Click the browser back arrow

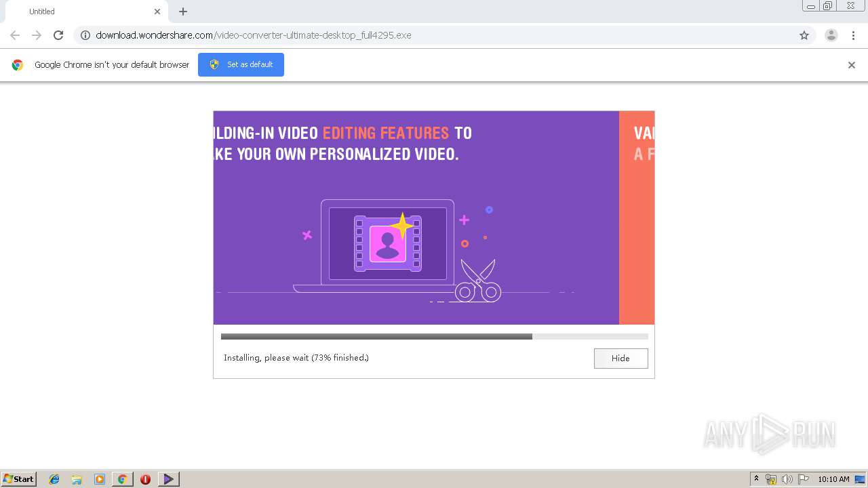[15, 35]
